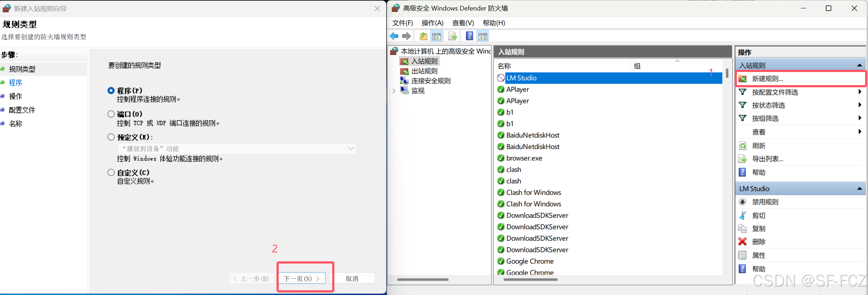Select the 预定义(E) radio button

(111, 137)
